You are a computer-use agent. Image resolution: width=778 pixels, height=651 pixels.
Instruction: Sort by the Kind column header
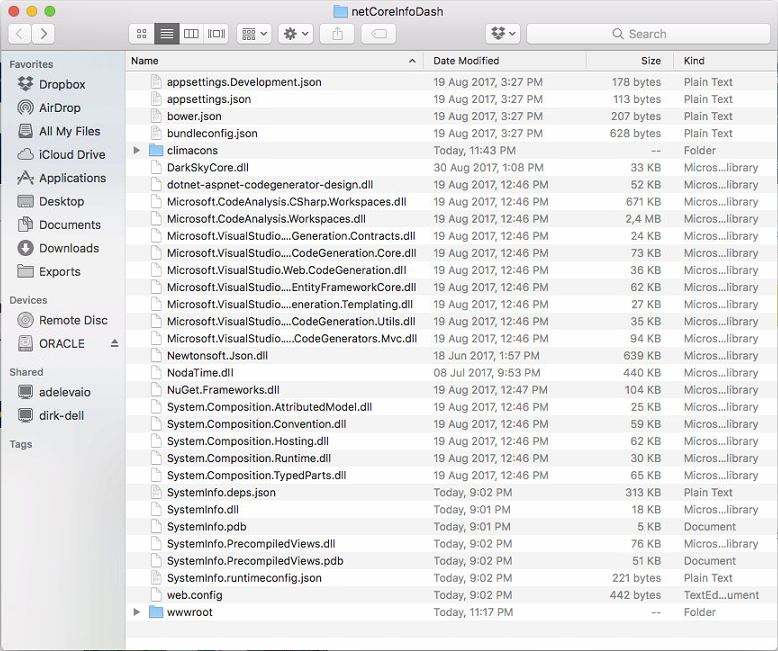click(725, 61)
